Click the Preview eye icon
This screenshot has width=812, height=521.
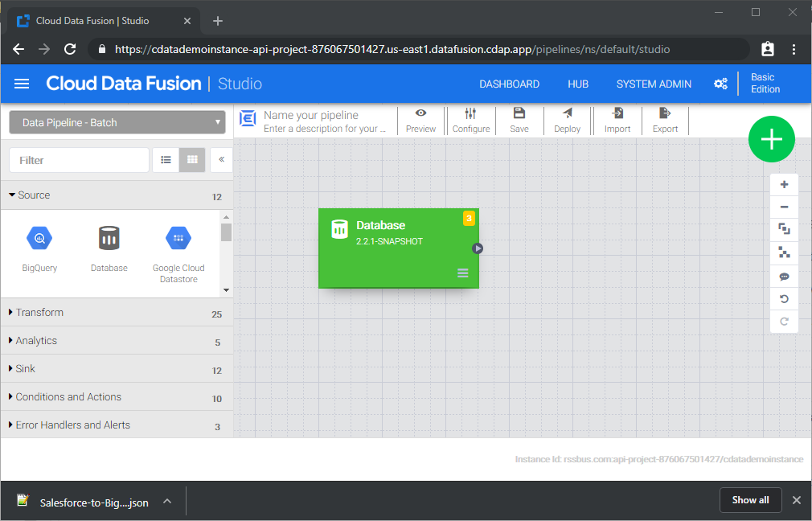[x=420, y=113]
